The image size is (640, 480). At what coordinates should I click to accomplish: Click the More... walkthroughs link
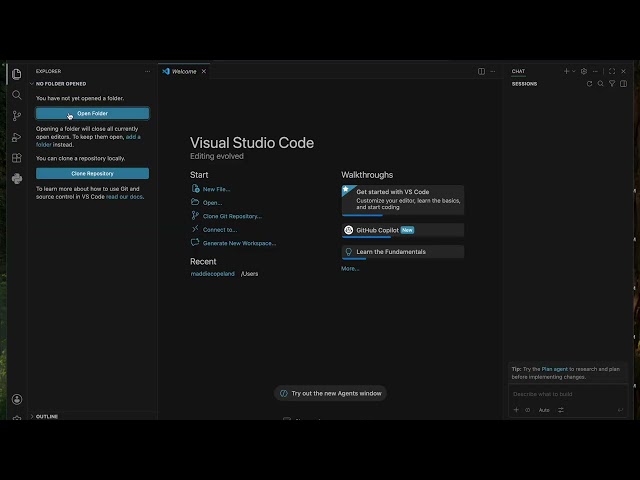[350, 269]
